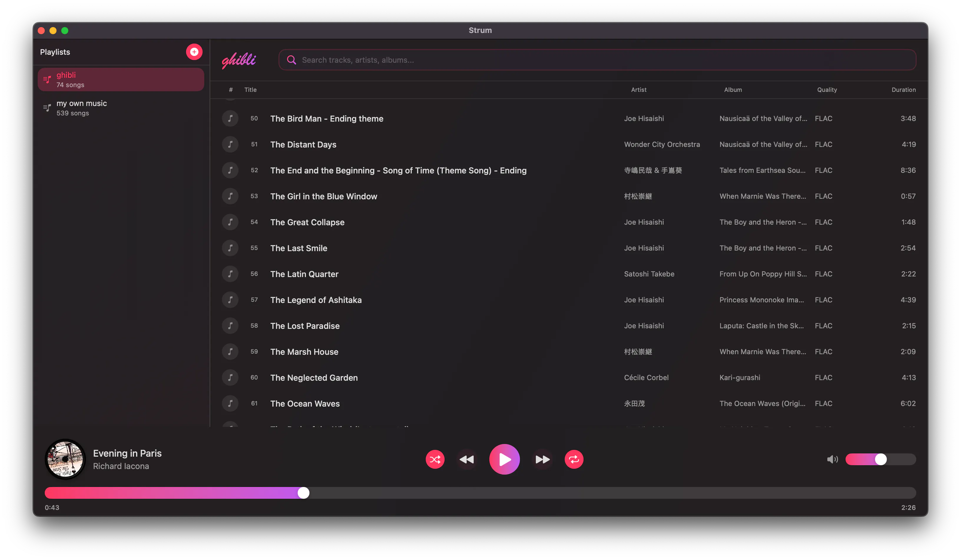This screenshot has width=961, height=560.
Task: Add a new playlist with plus button
Action: click(x=194, y=52)
